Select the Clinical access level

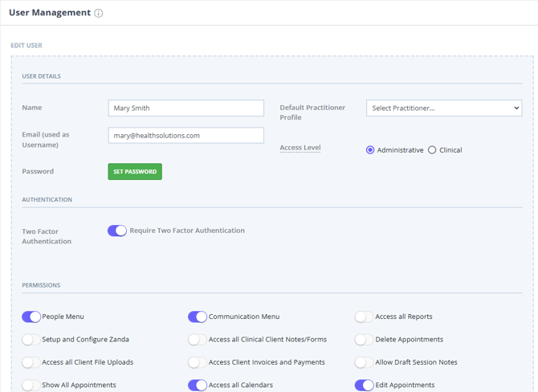[432, 150]
